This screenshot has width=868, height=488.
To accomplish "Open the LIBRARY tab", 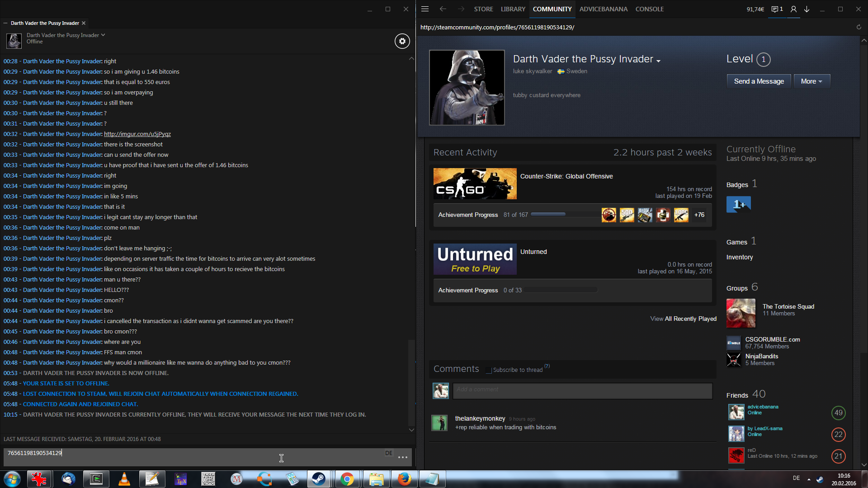I will [x=513, y=9].
